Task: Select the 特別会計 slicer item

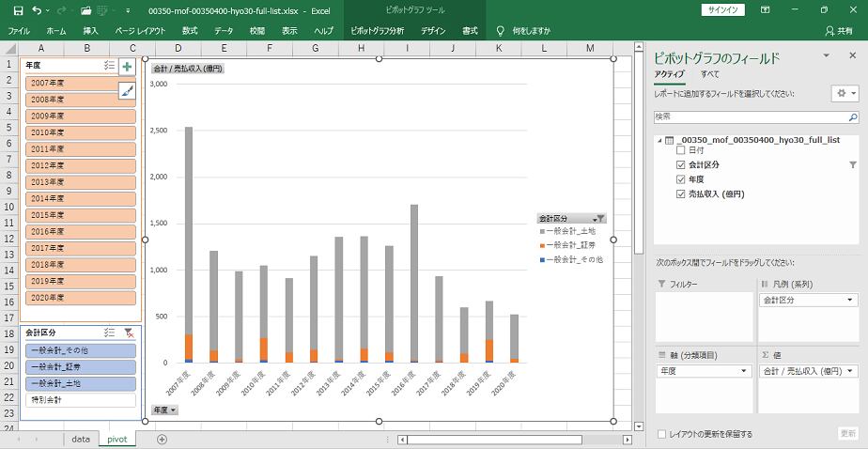Action: point(81,399)
